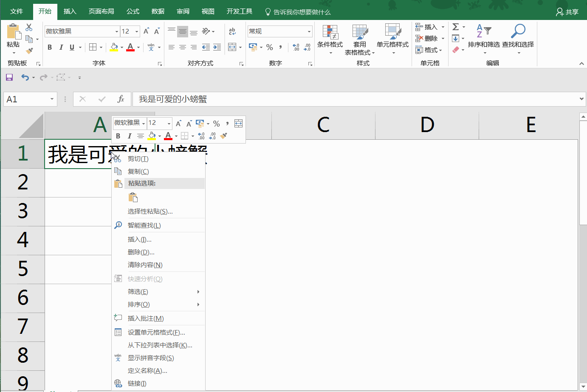Choose 设置单元格格式 from the context menu

pyautogui.click(x=156, y=333)
